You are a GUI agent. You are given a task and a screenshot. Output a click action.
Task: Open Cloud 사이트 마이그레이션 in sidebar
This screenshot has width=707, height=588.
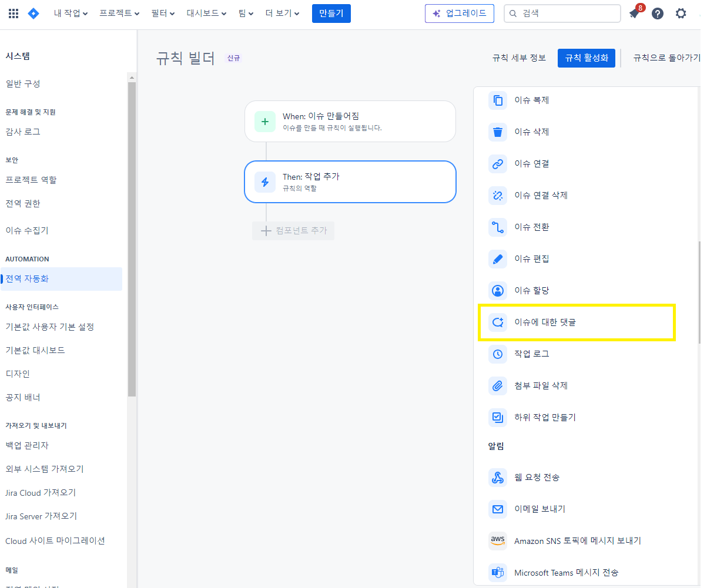coord(55,541)
